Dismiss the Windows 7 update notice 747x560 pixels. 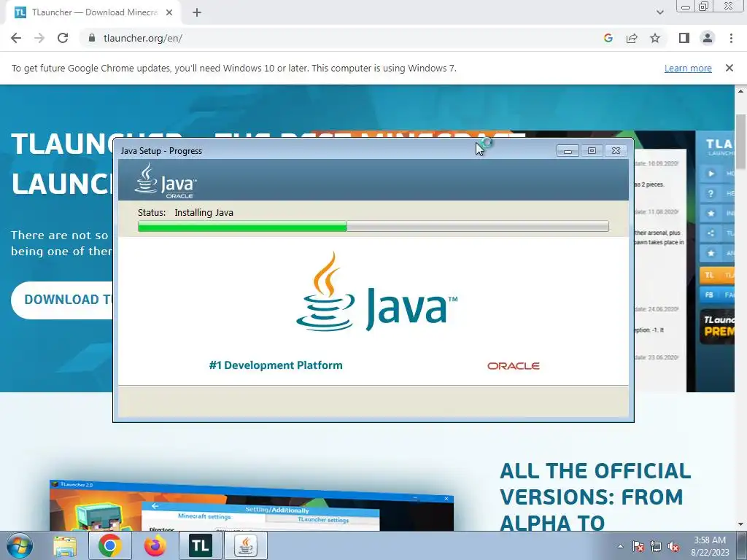coord(729,68)
